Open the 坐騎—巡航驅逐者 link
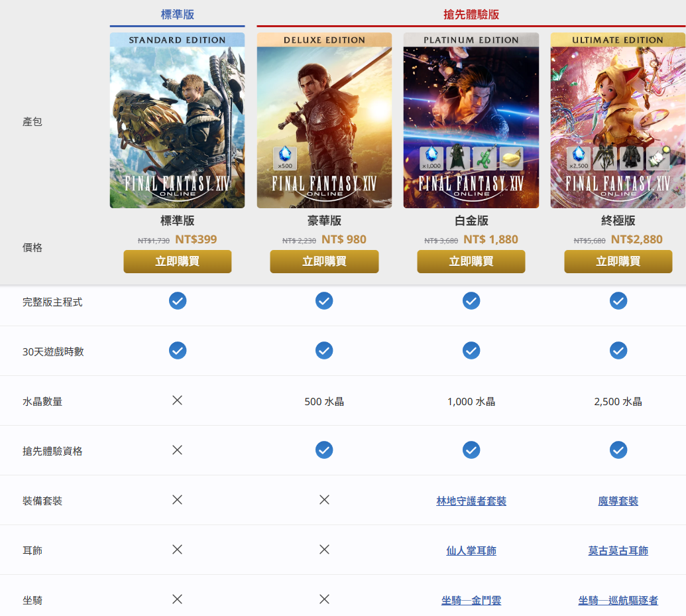686x616 pixels. click(x=618, y=600)
